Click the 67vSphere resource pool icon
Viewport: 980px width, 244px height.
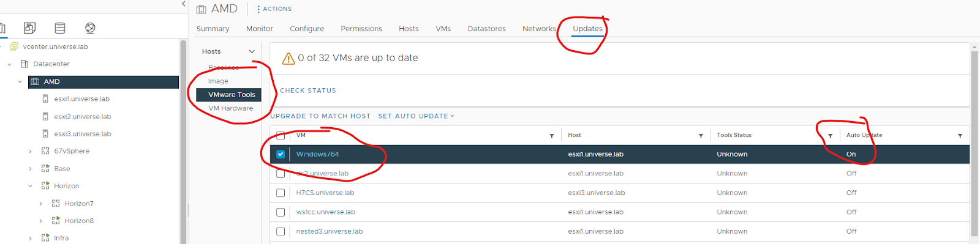(45, 151)
